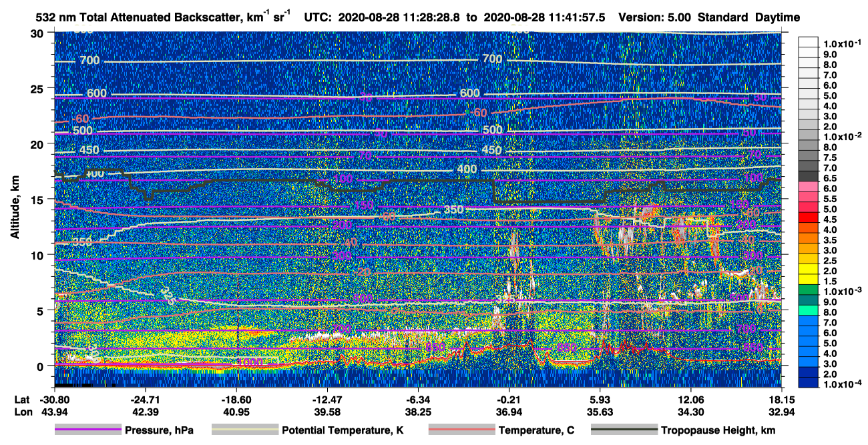Click the Potential Temperature legend line sample
The width and height of the screenshot is (868, 445).
coord(244,430)
